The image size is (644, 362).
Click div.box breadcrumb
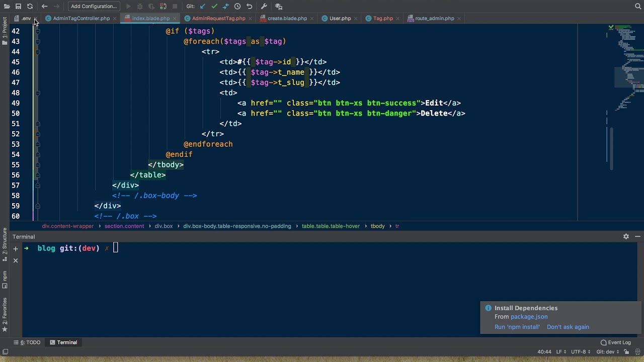point(164,226)
